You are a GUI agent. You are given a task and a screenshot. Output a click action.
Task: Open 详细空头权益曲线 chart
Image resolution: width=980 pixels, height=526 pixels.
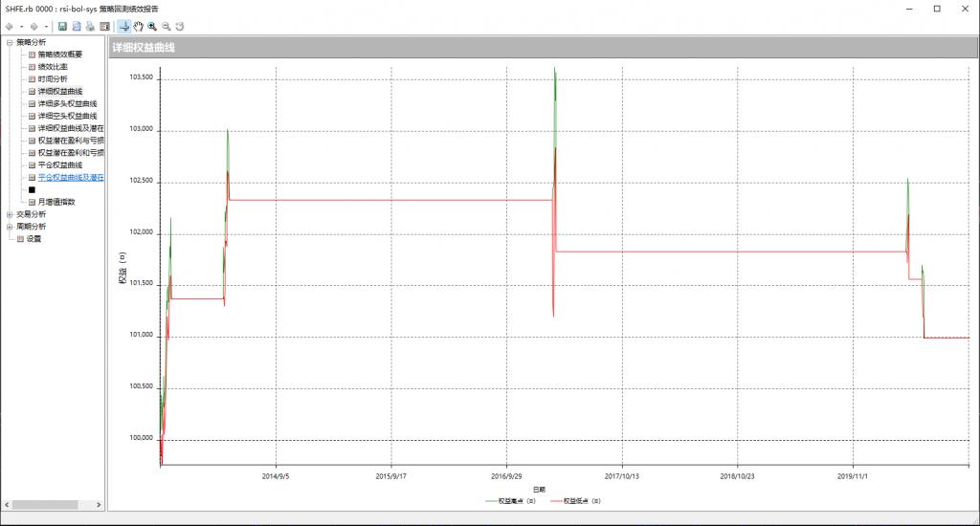(x=68, y=116)
